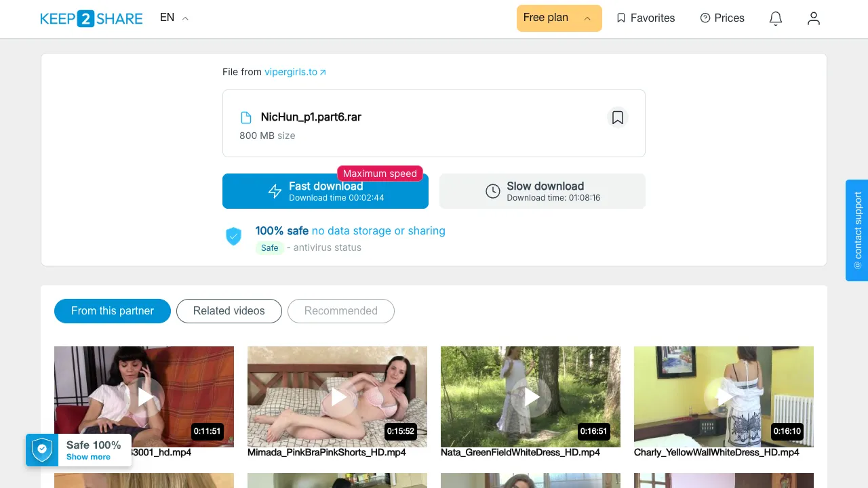Viewport: 868px width, 488px height.
Task: Open user account profile icon
Action: pos(814,18)
